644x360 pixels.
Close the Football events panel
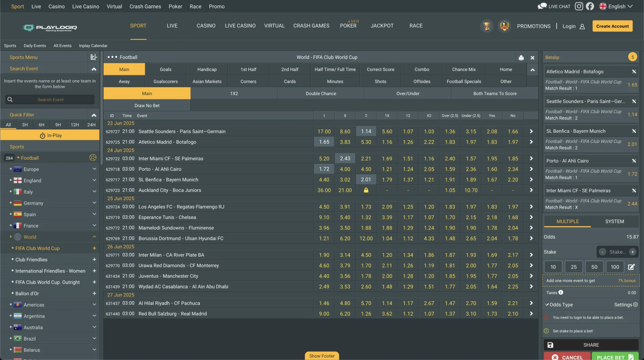point(532,58)
